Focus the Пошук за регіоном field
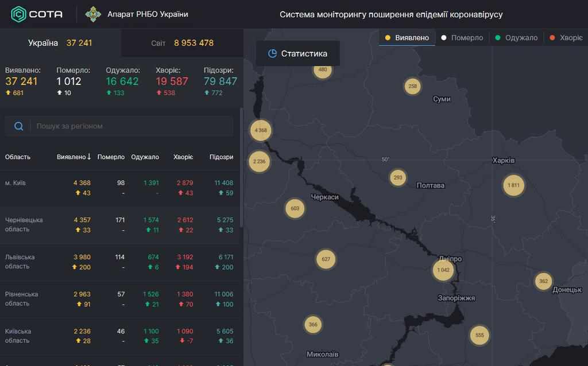The image size is (588, 366). coord(132,126)
